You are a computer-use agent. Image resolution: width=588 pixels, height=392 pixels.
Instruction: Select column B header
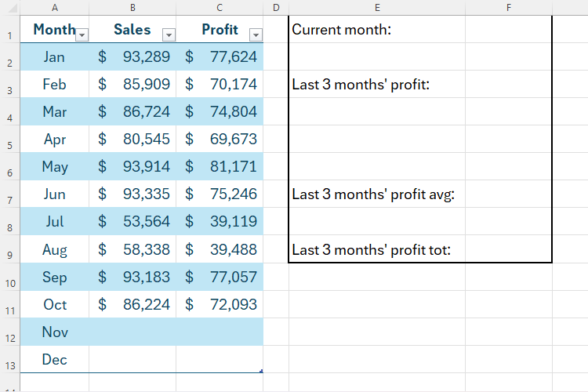pyautogui.click(x=132, y=7)
